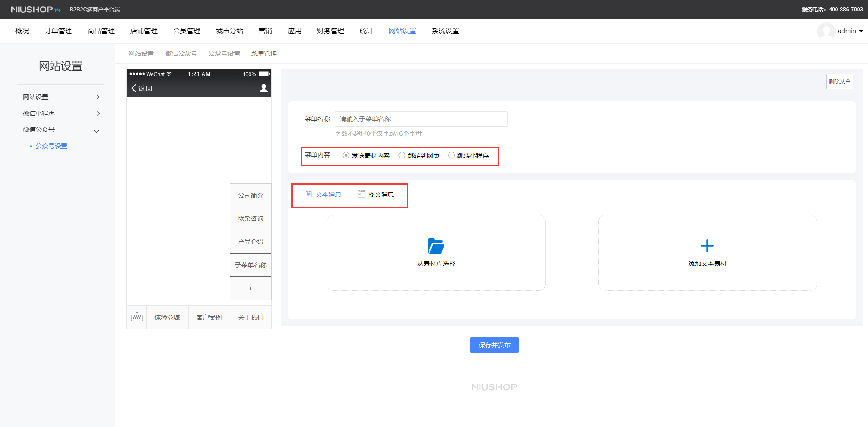Open 应用 in top navigation
The width and height of the screenshot is (868, 427).
click(x=295, y=31)
